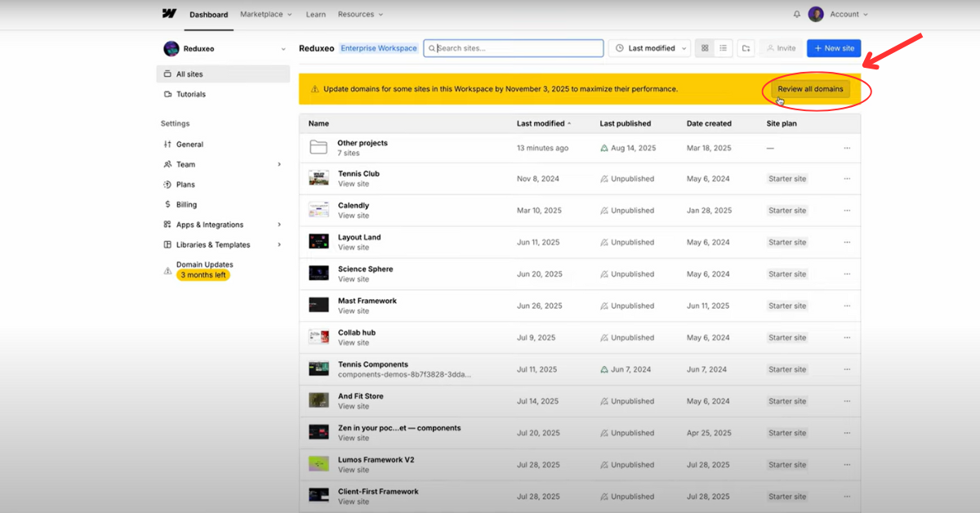980x513 pixels.
Task: Click the new folder icon
Action: tap(746, 48)
